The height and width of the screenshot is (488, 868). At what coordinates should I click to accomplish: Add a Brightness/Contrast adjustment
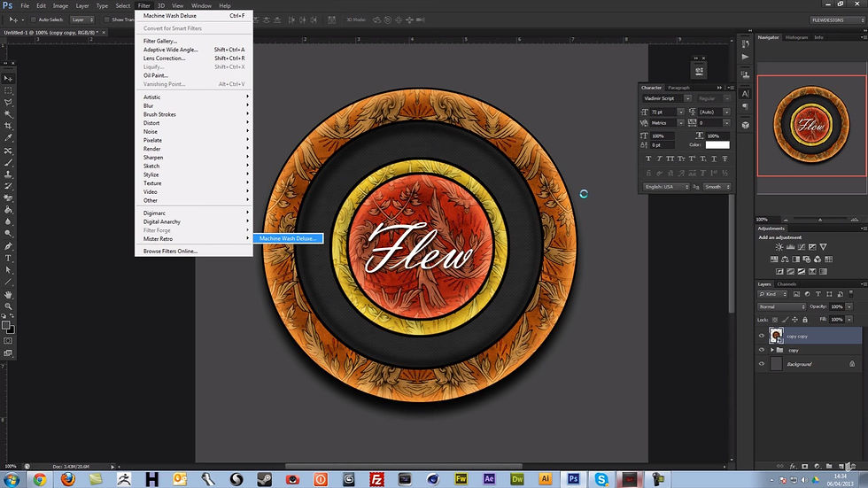(779, 247)
